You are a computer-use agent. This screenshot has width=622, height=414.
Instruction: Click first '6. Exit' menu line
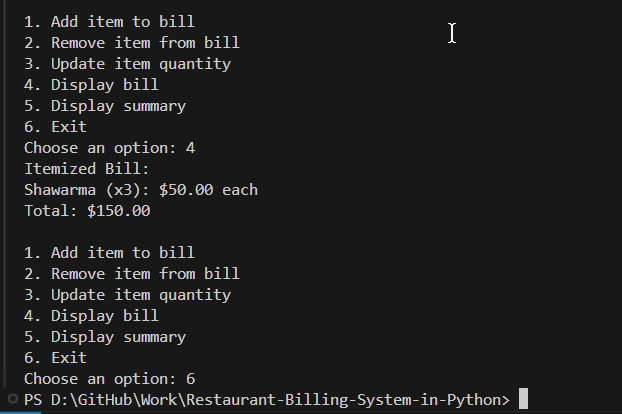[x=55, y=127]
